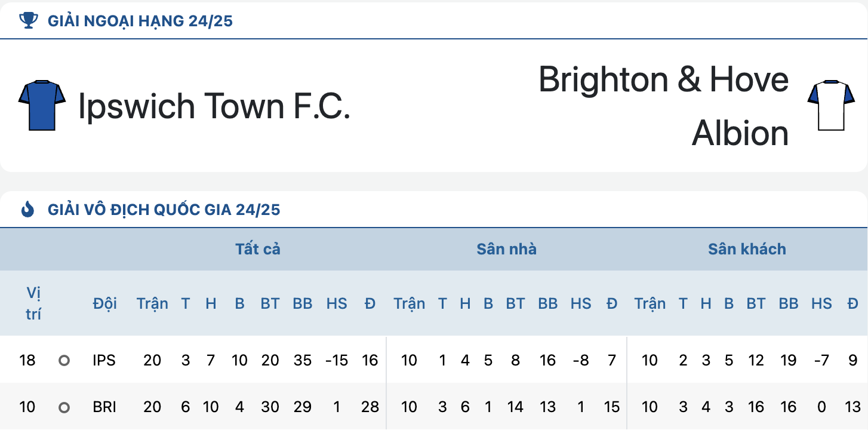The width and height of the screenshot is (868, 430).
Task: Click the overall points value 28 for BRI
Action: [370, 407]
